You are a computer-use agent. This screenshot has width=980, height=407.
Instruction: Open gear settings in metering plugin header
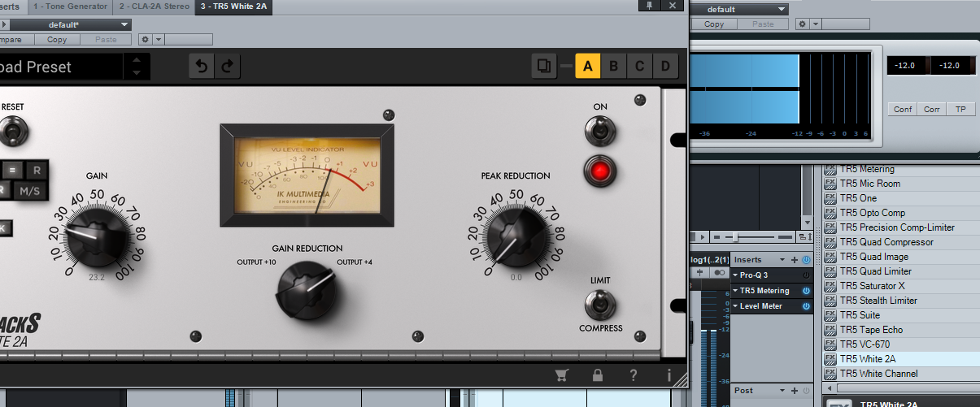802,24
